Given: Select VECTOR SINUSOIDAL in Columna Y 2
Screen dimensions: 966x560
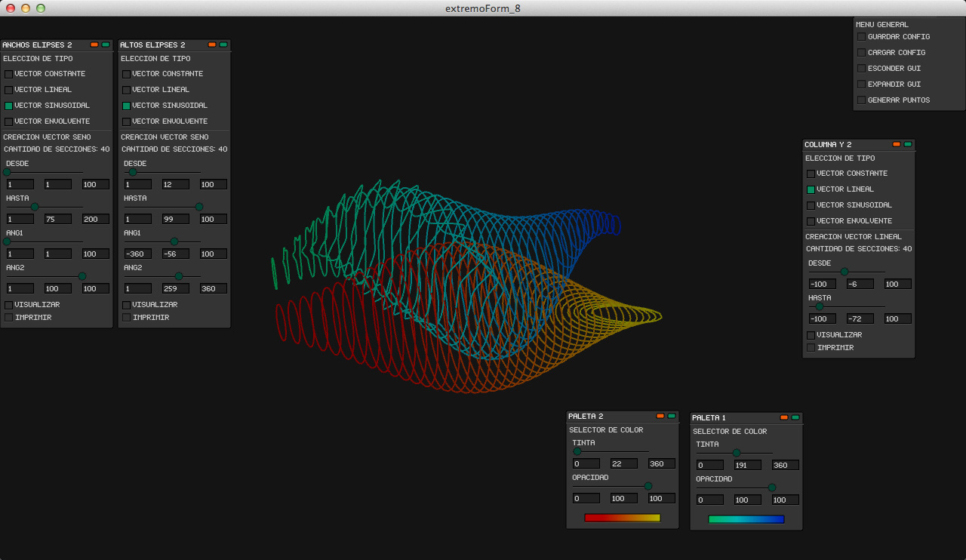Looking at the screenshot, I should click(811, 205).
